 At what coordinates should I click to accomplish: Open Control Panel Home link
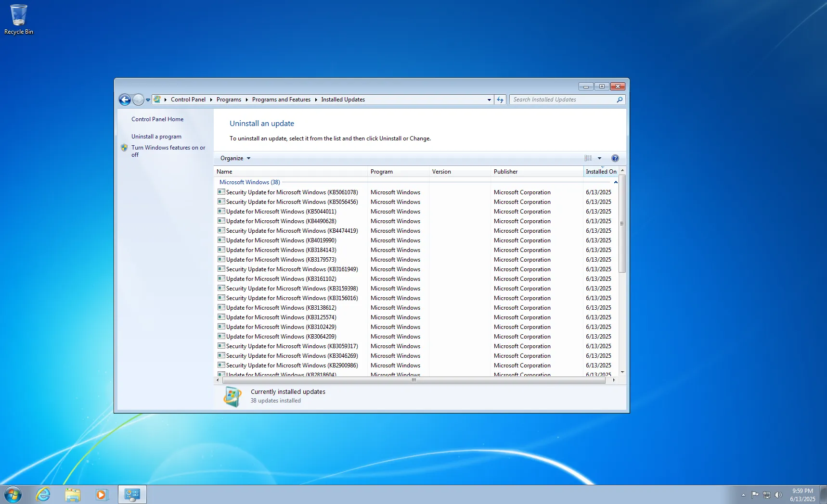tap(157, 119)
